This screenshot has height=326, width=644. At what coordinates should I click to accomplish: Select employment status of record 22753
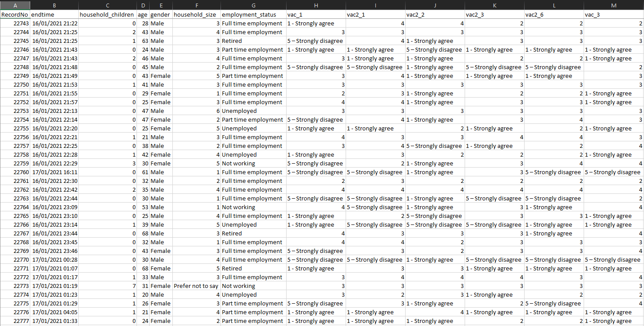(253, 111)
